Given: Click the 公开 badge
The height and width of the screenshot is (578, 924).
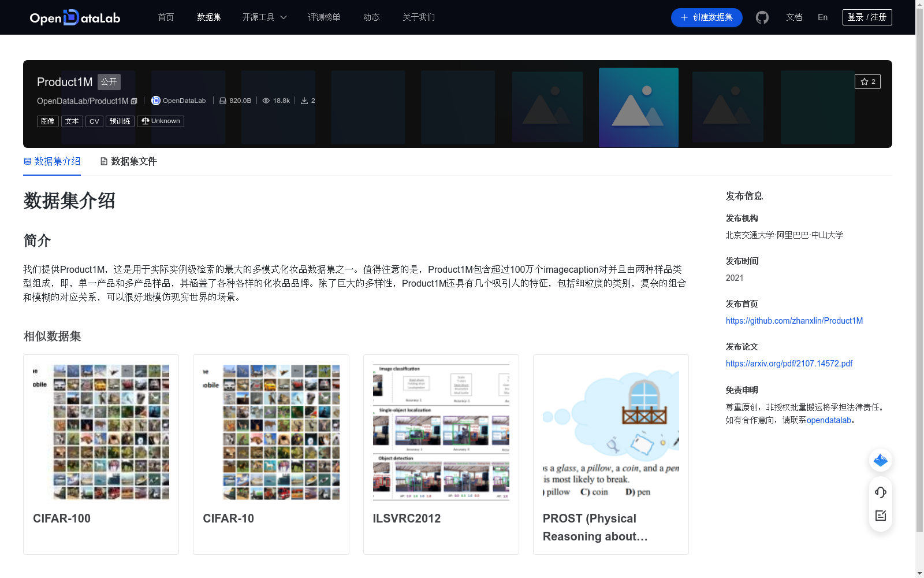Looking at the screenshot, I should click(109, 82).
